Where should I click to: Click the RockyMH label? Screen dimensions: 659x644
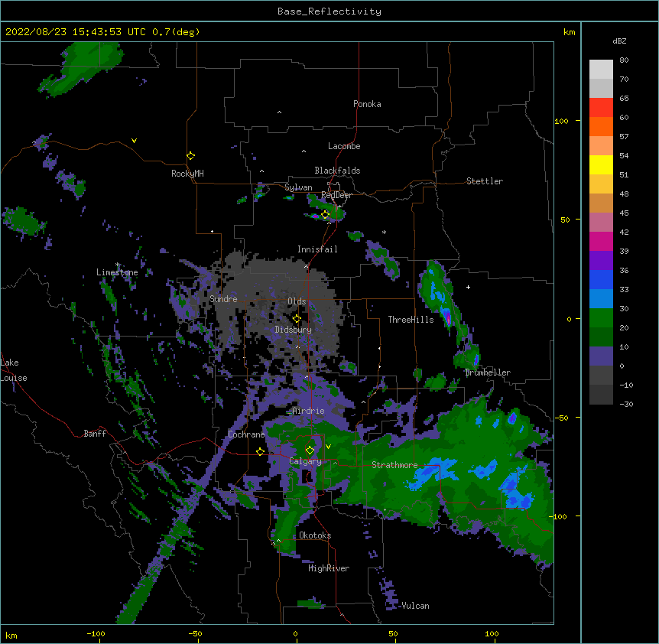(187, 173)
